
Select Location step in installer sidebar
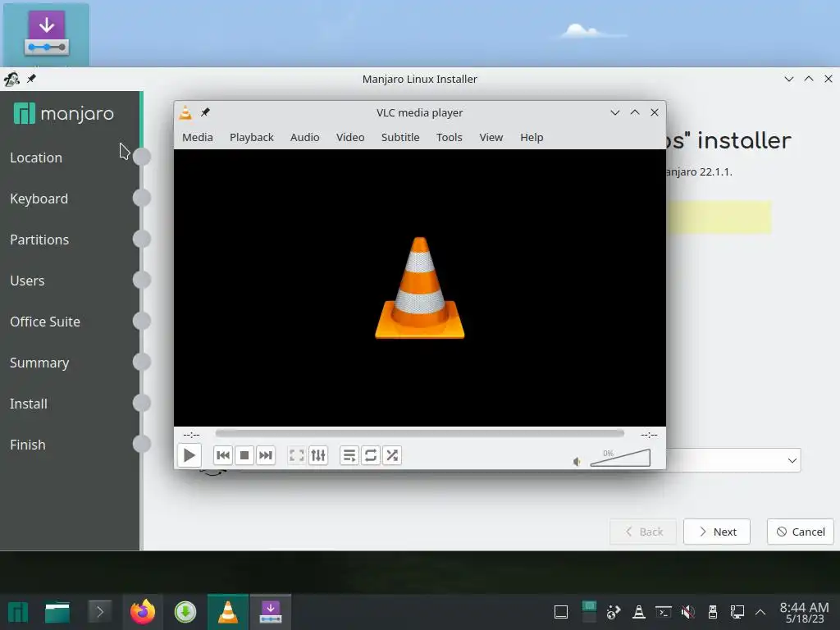point(36,157)
